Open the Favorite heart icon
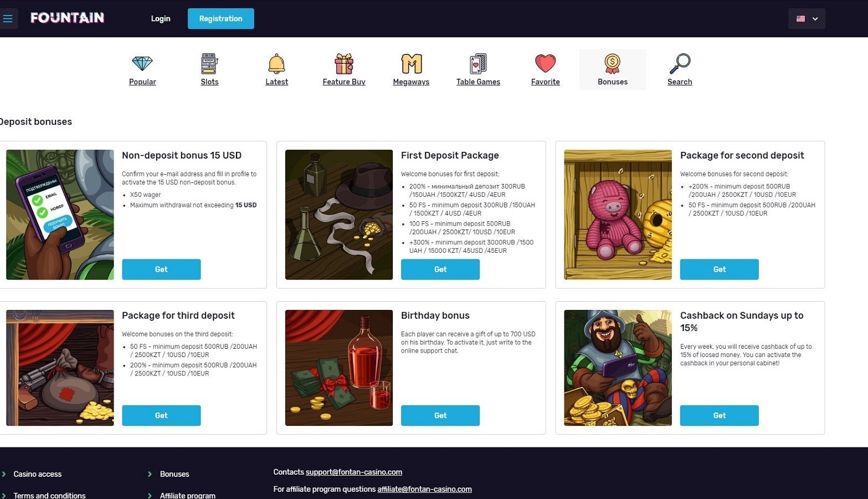Viewport: 868px width, 499px height. (545, 63)
